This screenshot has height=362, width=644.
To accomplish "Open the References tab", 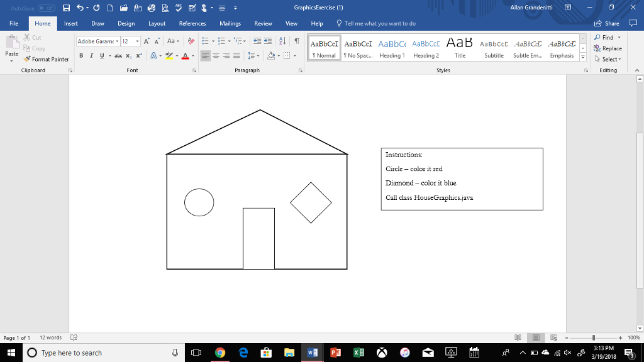I will (192, 23).
